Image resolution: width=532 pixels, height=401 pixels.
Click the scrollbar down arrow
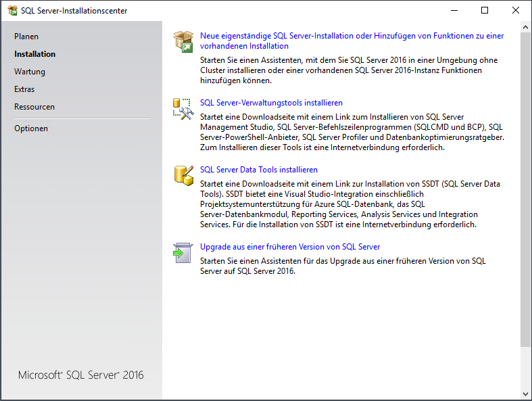(526, 394)
